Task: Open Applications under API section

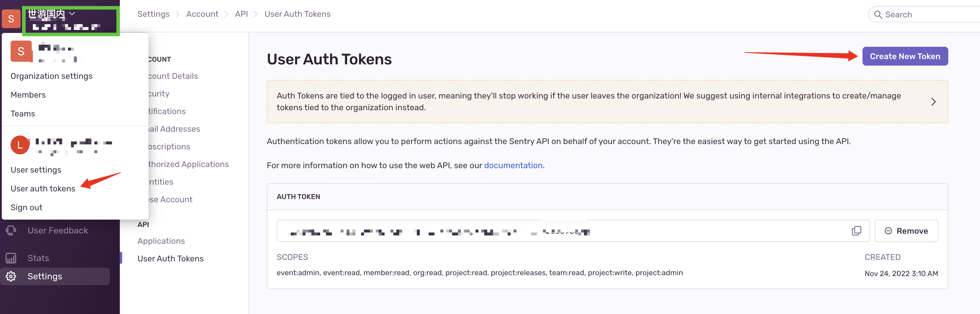Action: (161, 241)
